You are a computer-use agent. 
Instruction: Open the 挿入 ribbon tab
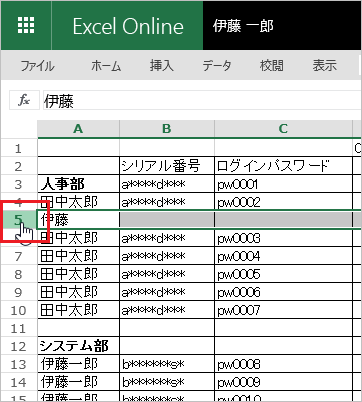162,66
